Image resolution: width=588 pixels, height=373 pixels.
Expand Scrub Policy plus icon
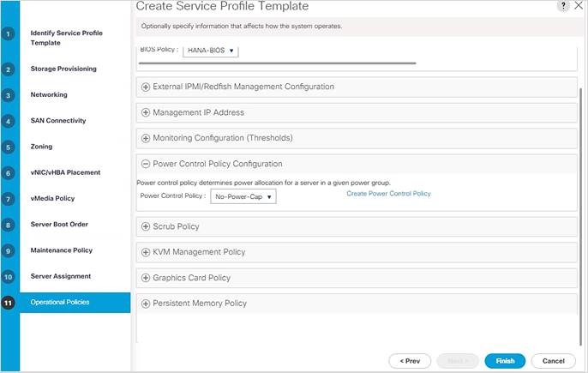click(146, 226)
